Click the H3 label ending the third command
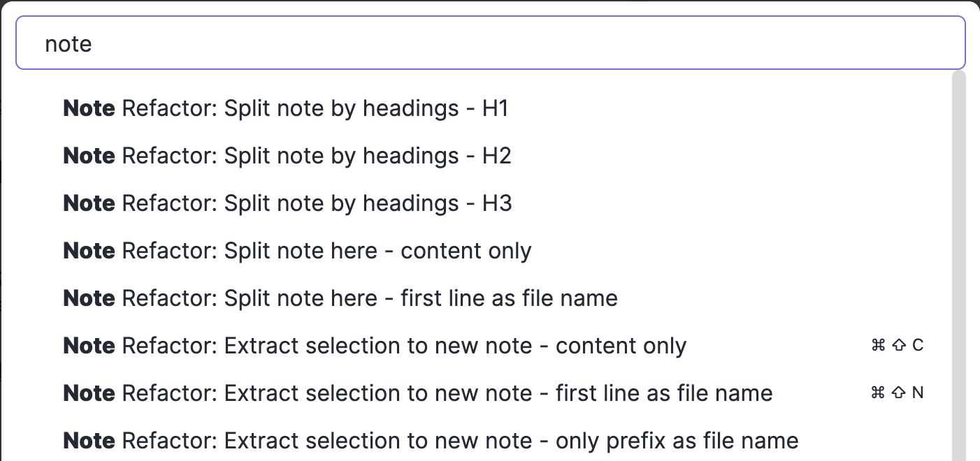The height and width of the screenshot is (461, 980). click(497, 203)
